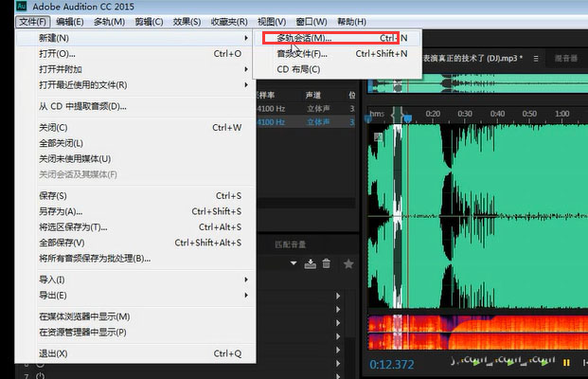Click the hms time format label
Viewport: 588px width, 379px height.
click(377, 114)
